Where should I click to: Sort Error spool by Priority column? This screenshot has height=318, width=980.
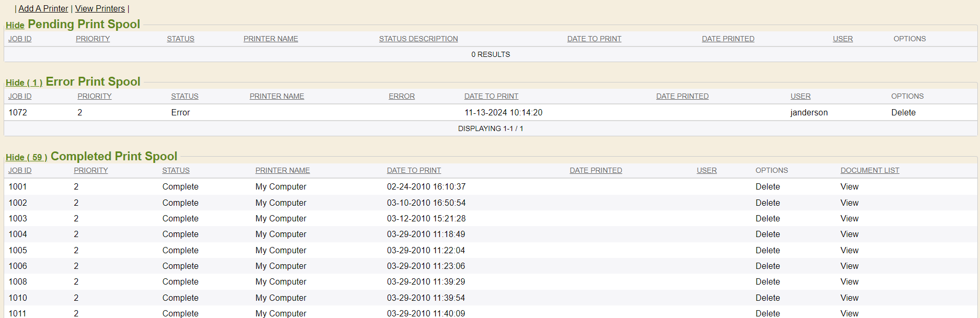click(x=95, y=96)
